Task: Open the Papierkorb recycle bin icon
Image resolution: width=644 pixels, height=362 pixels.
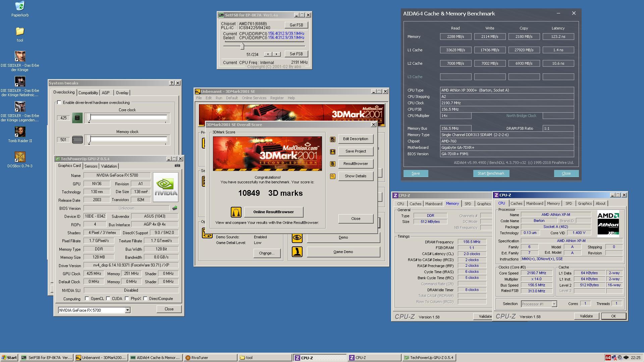Action: pyautogui.click(x=20, y=6)
